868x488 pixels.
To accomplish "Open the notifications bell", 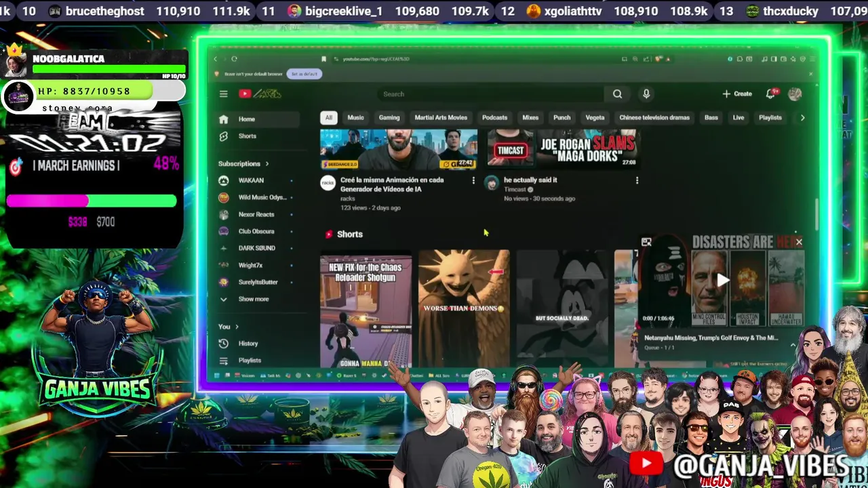I will pos(771,94).
